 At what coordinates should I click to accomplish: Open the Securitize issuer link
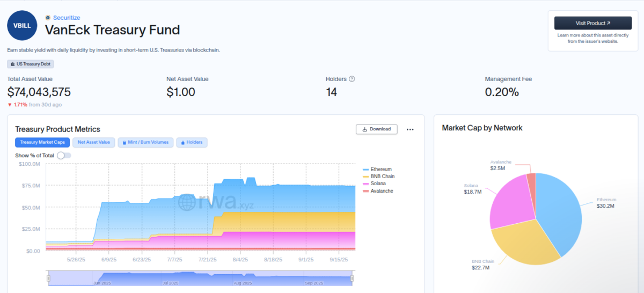coord(67,18)
